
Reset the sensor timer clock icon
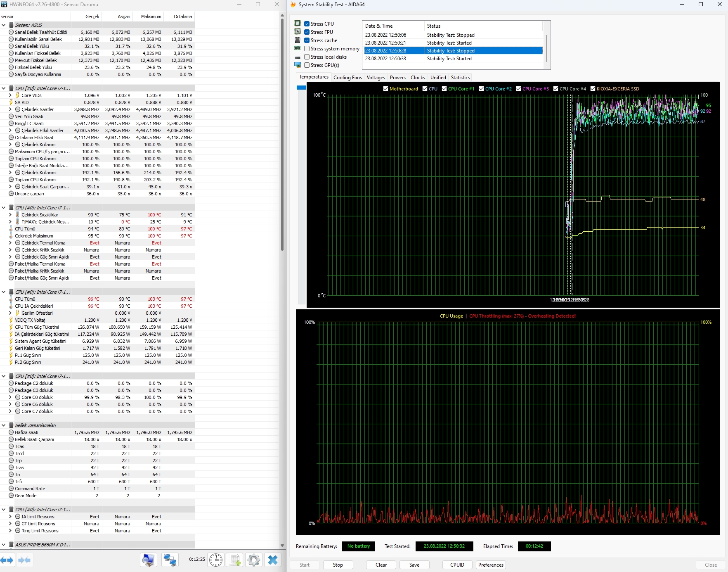215,560
